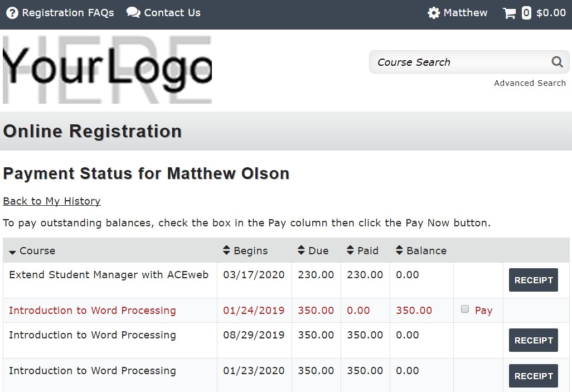Click the Registration FAQs question mark icon

click(12, 13)
